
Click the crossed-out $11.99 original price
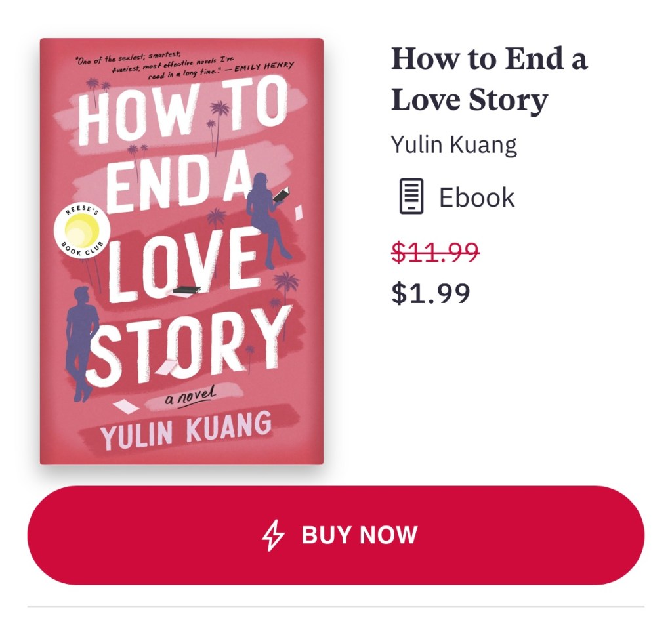(435, 252)
